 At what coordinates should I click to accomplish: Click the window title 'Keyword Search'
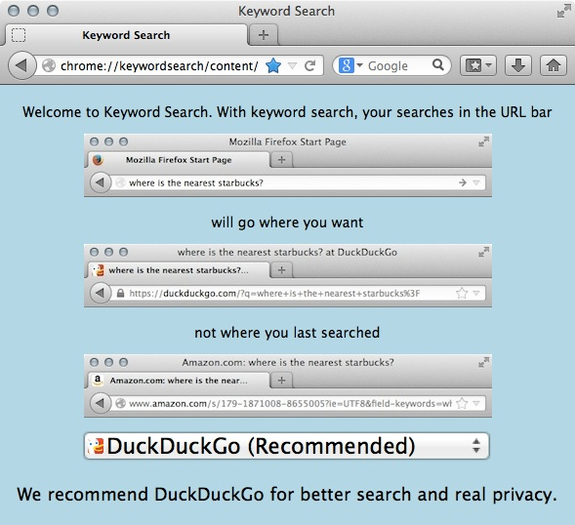(286, 11)
